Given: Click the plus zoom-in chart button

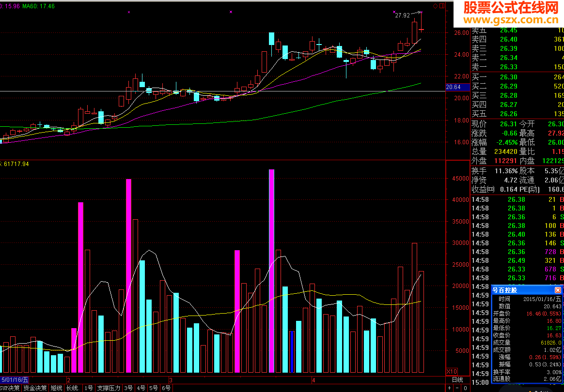Looking at the screenshot, I should (449, 388).
